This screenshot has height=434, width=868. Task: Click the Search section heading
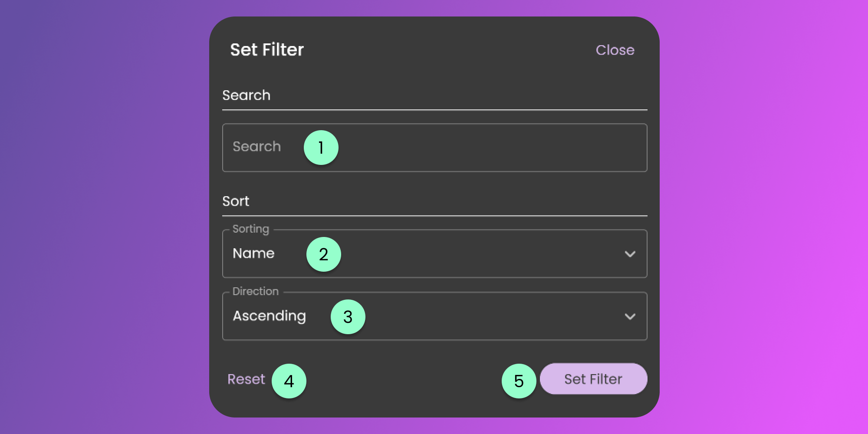pos(246,95)
